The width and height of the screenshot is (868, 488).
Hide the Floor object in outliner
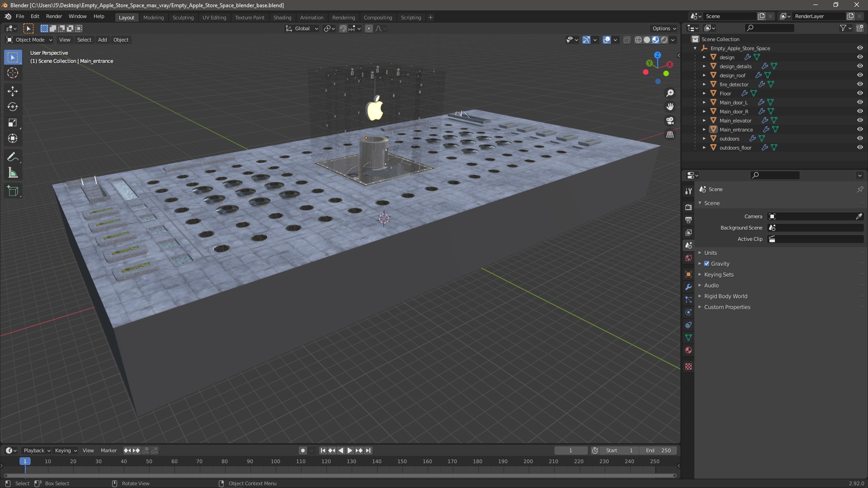(x=860, y=93)
